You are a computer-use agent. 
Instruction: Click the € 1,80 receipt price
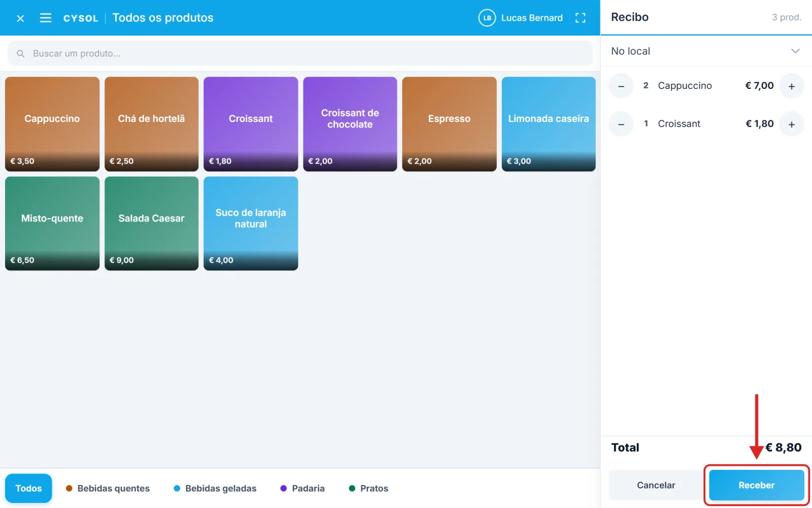point(759,124)
